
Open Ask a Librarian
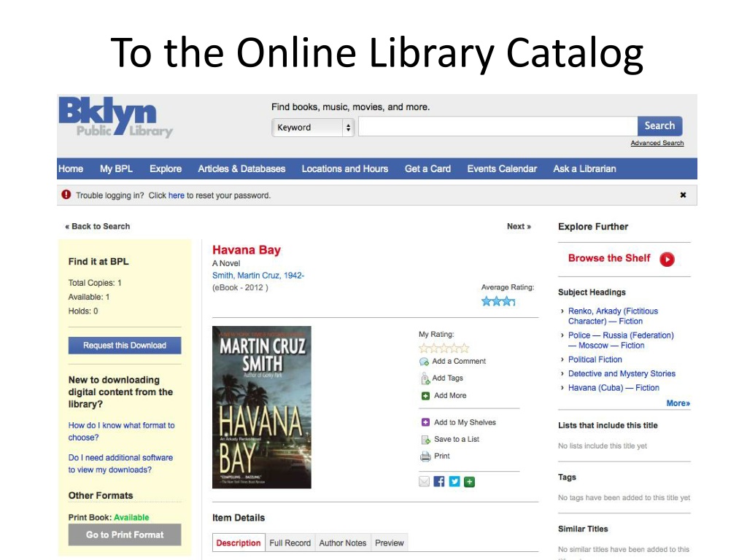584,168
